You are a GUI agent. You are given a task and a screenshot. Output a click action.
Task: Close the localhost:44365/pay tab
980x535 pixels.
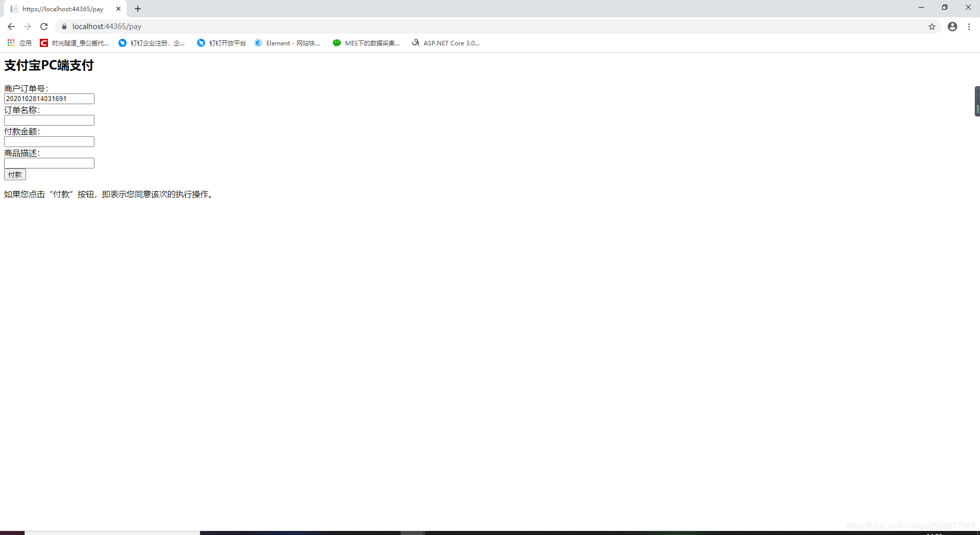click(118, 9)
